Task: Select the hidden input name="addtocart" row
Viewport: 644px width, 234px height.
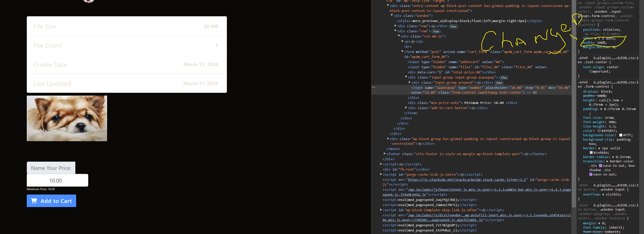Action: coord(456,62)
